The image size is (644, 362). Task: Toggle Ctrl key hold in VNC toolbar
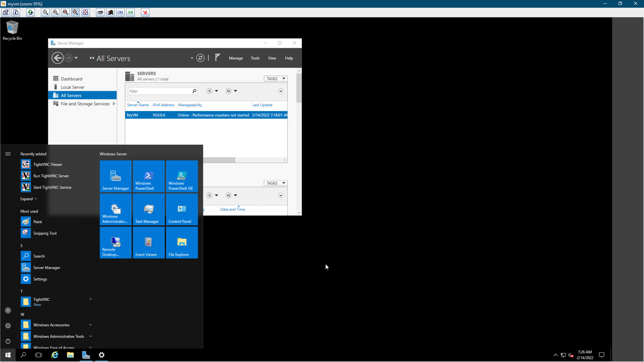click(x=120, y=12)
